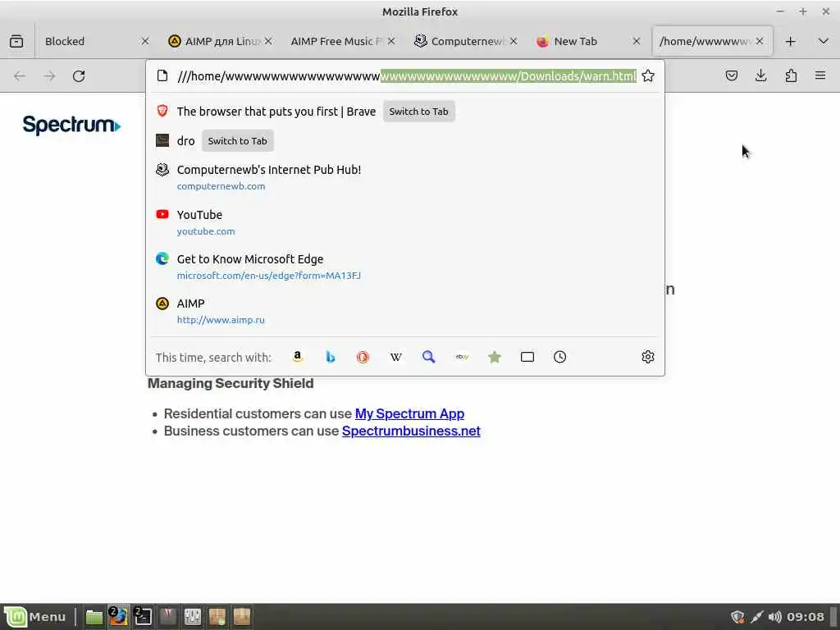The image size is (840, 630).
Task: Select Computernewb's Internet Pub Hub suggestion
Action: (405, 177)
